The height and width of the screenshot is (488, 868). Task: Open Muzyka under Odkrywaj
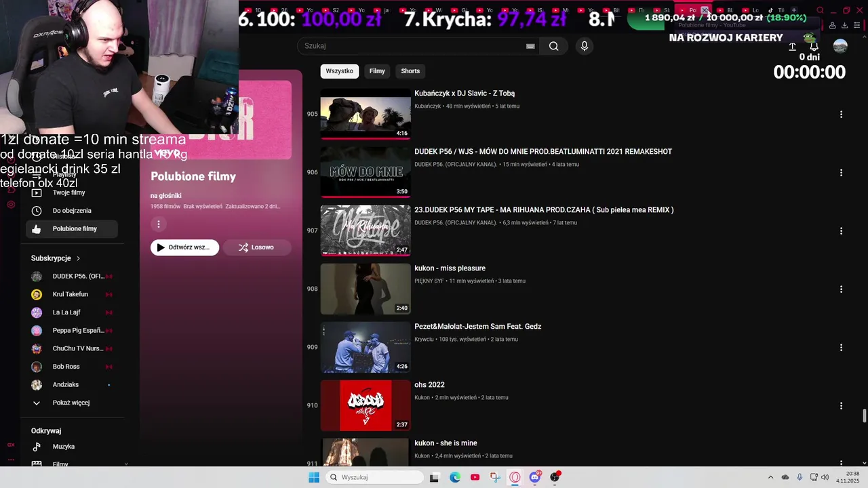(71, 447)
